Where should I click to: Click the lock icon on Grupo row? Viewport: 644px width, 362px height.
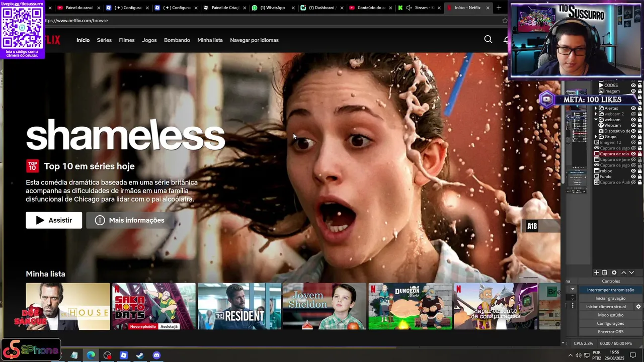click(639, 137)
